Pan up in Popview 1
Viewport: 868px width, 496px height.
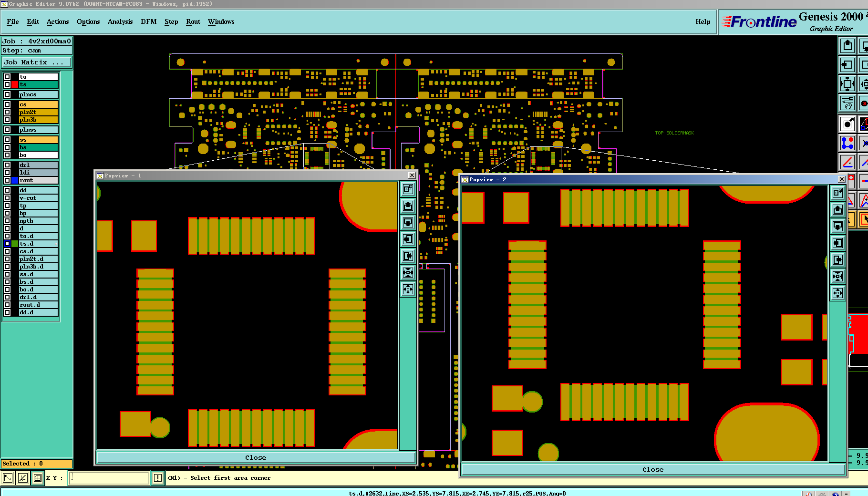tap(408, 206)
